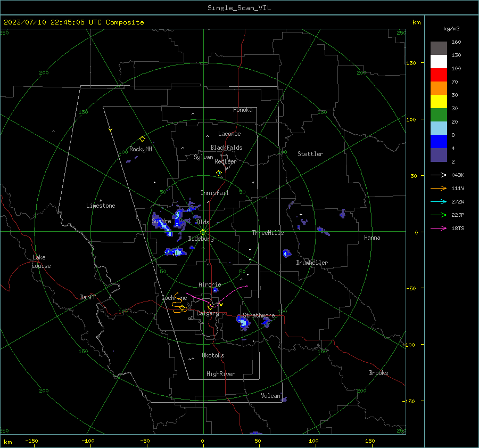Click the Single_Scan_VIL title
The height and width of the screenshot is (448, 479).
tap(239, 8)
